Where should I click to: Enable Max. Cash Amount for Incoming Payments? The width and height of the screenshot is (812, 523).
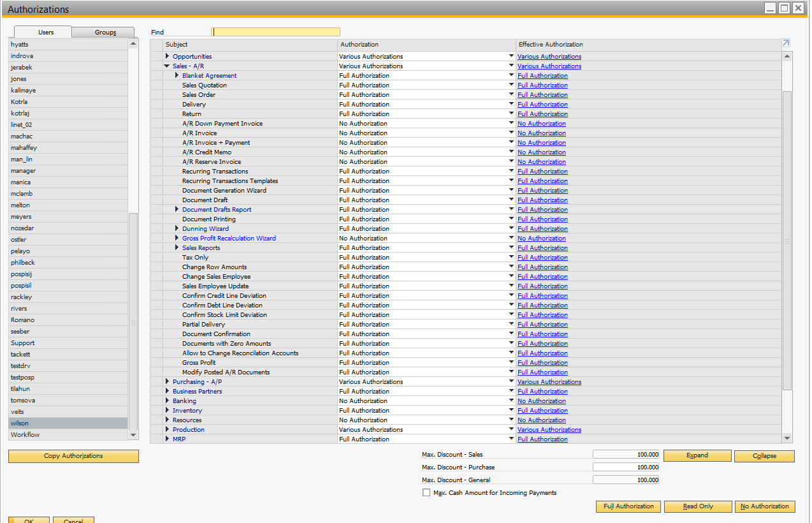426,492
